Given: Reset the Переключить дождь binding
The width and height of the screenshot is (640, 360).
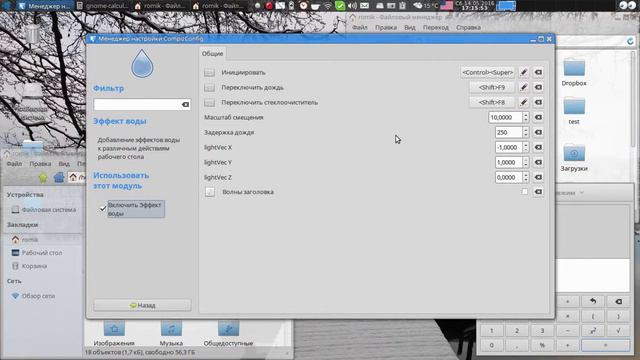Looking at the screenshot, I should pyautogui.click(x=538, y=87).
